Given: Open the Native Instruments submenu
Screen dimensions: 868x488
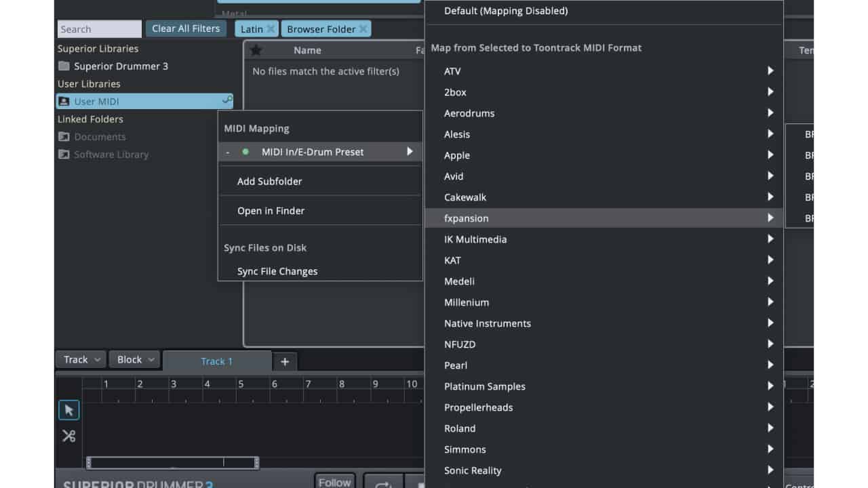Looking at the screenshot, I should pyautogui.click(x=604, y=323).
